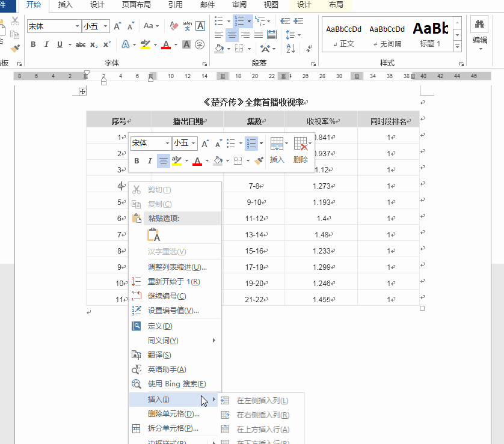Click the Clear Formatting eraser icon in ribbon
This screenshot has height=444, width=504.
click(174, 26)
